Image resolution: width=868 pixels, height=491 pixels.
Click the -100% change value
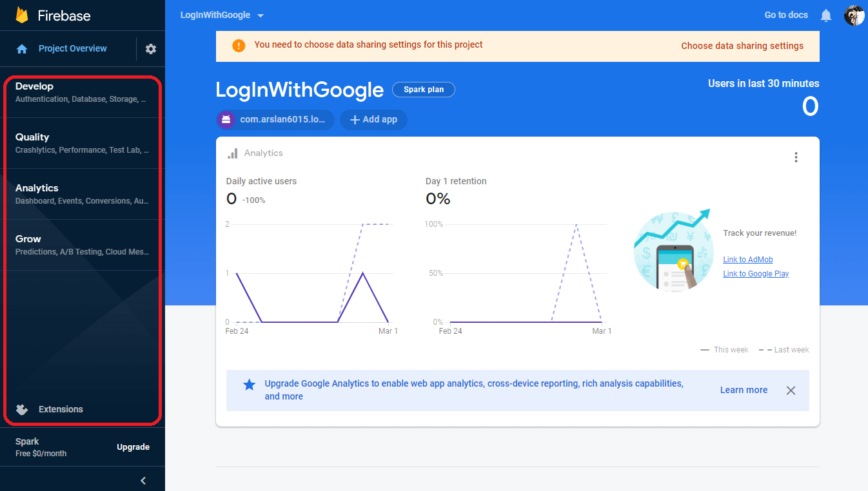253,200
